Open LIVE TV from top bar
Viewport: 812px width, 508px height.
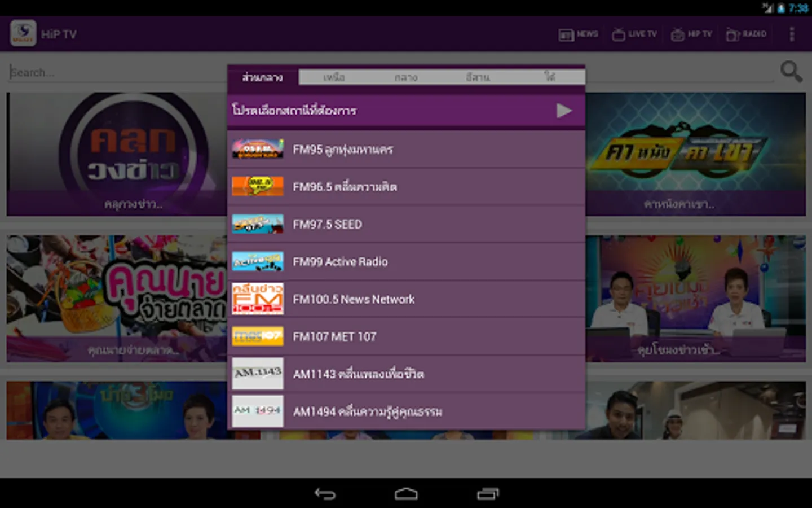pos(634,34)
